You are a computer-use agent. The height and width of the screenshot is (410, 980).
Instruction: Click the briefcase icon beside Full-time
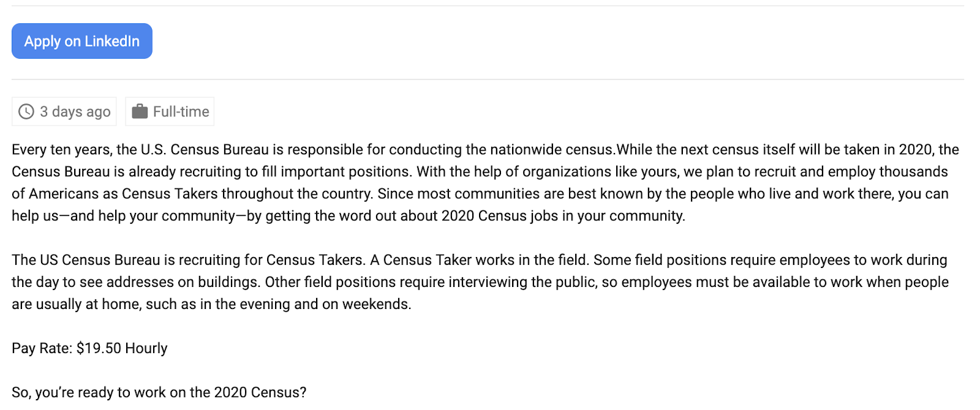140,111
